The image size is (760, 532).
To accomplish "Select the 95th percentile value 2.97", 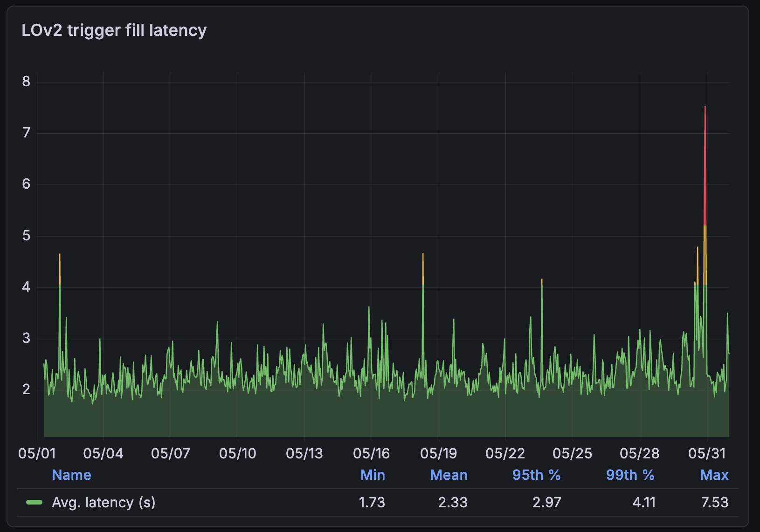I will pyautogui.click(x=546, y=502).
